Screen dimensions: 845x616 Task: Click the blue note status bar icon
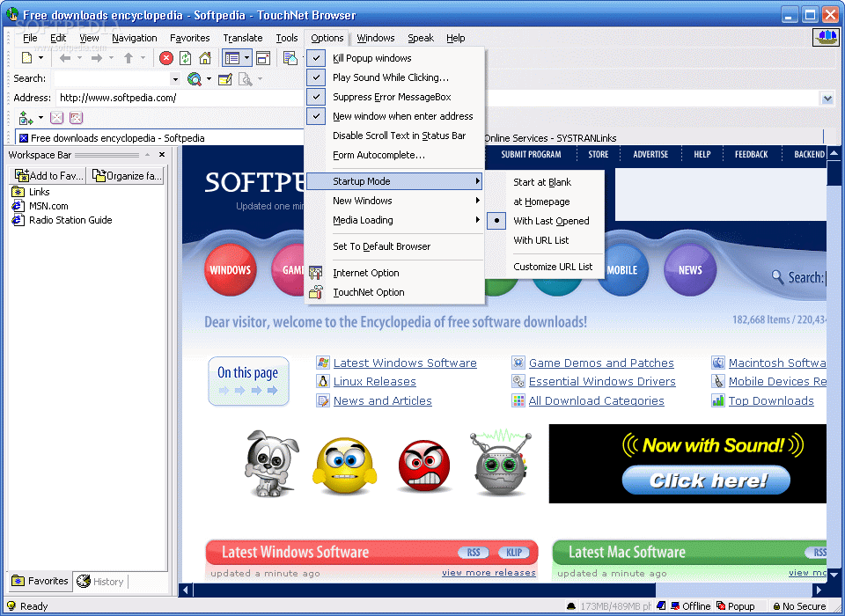click(x=661, y=606)
